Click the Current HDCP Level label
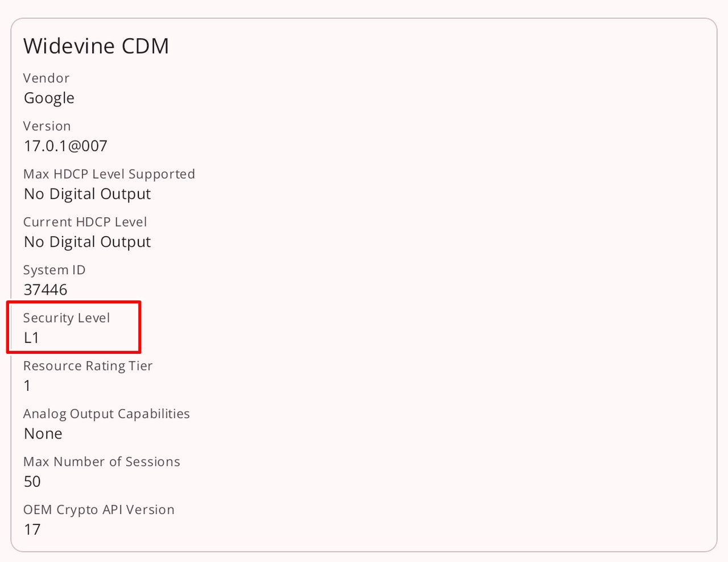The width and height of the screenshot is (728, 562). (x=85, y=222)
